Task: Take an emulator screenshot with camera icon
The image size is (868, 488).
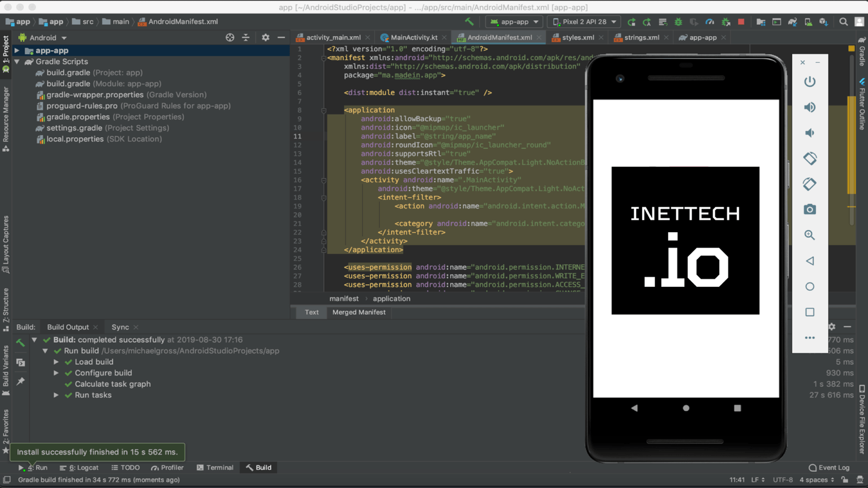Action: [x=810, y=210]
